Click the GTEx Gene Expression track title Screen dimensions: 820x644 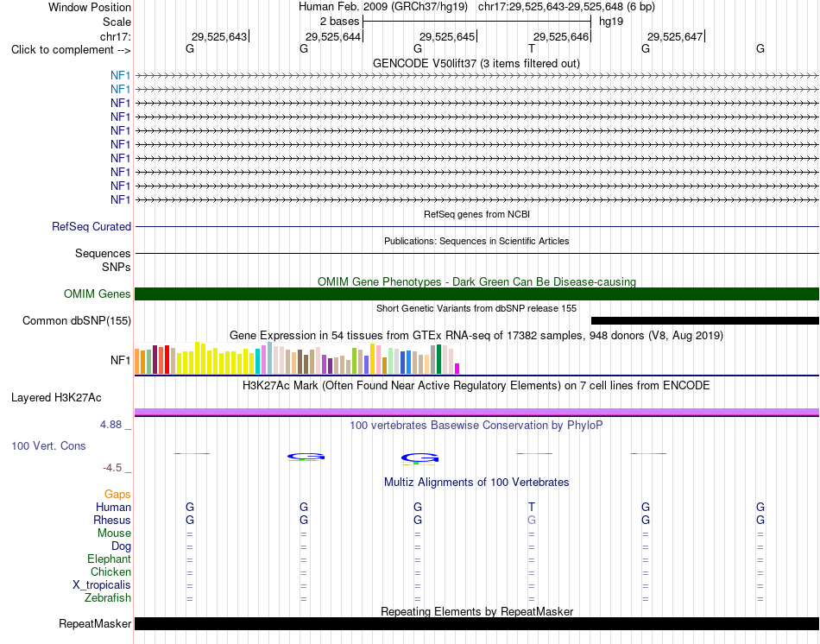(476, 335)
